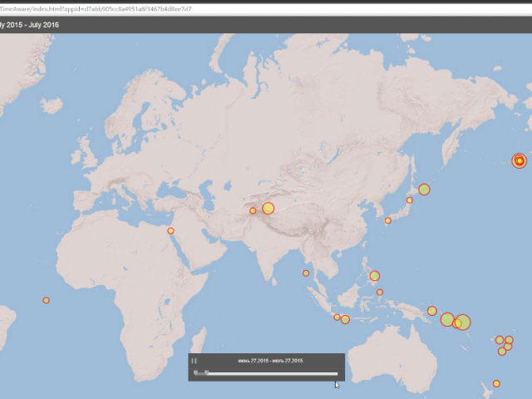Select the Atlantic Ocean marker west of Africa
Screen dimensions: 532x399
(x=47, y=300)
